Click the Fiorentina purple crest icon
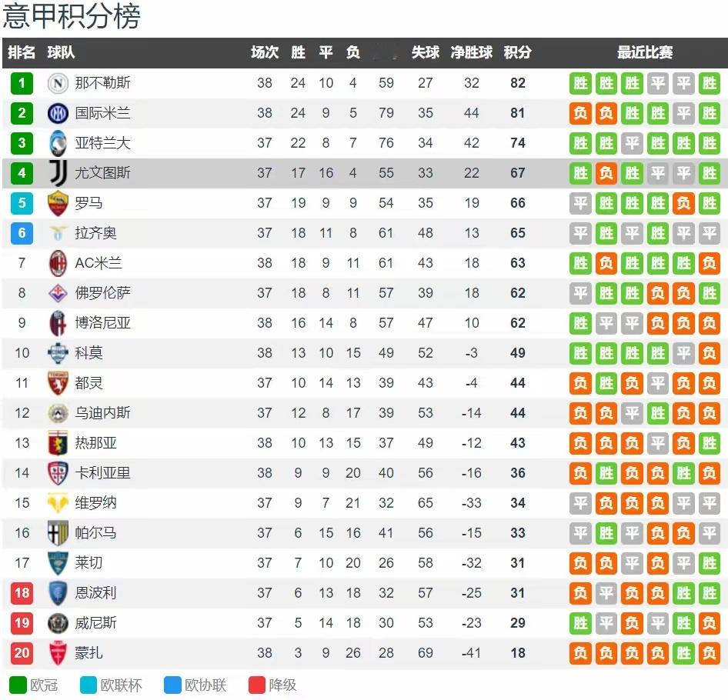The height and width of the screenshot is (700, 728). tap(58, 293)
